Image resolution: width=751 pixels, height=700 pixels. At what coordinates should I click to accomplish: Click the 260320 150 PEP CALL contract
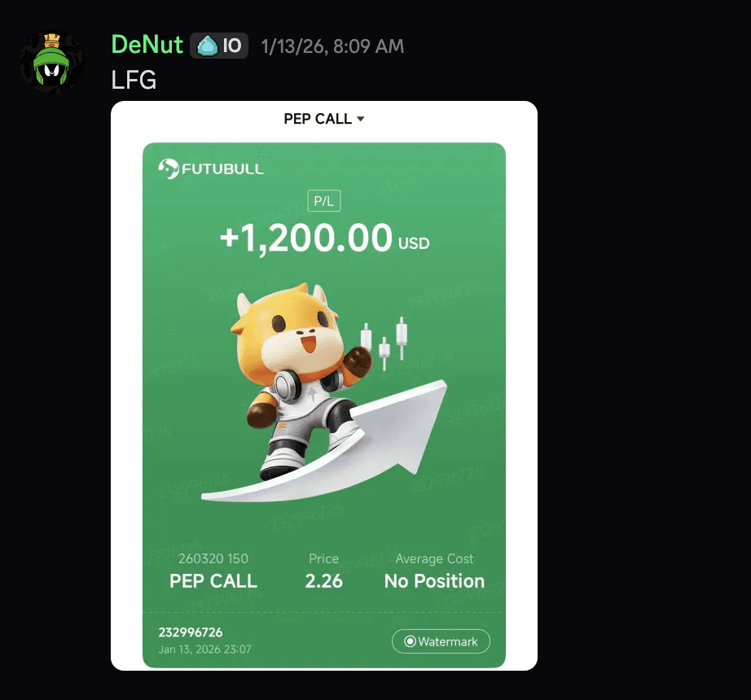213,571
